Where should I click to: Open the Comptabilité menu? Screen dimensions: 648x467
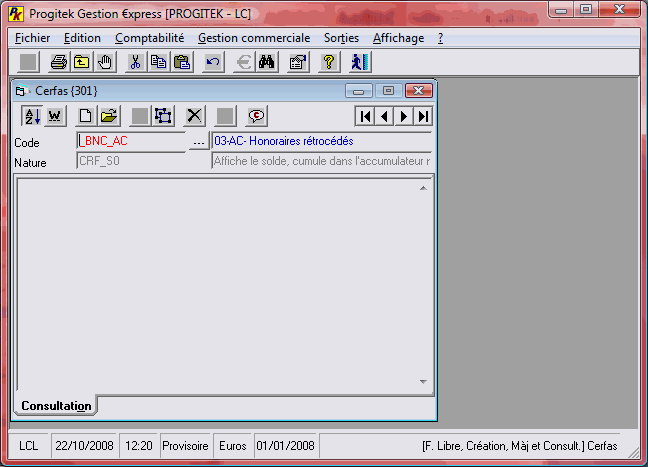click(x=149, y=38)
